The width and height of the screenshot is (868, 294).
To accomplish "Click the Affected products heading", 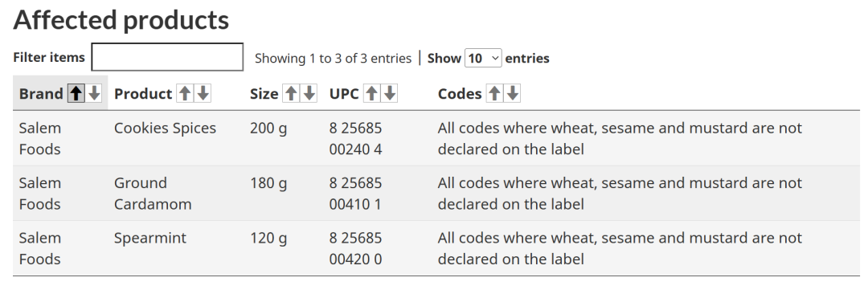I will pos(121,20).
